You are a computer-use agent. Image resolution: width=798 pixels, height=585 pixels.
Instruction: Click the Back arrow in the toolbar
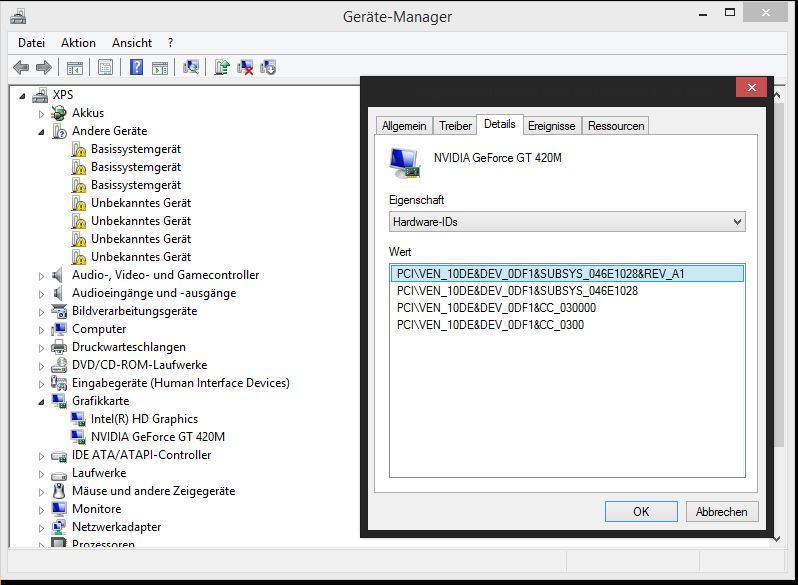(x=21, y=67)
